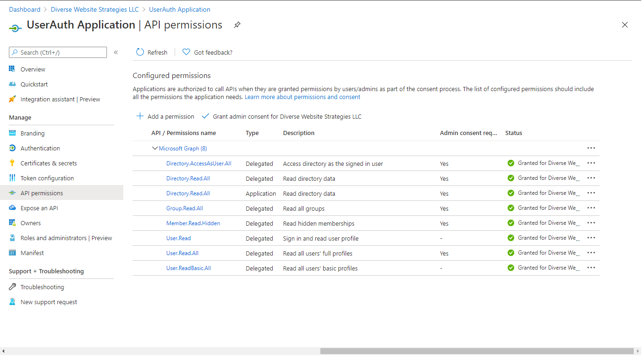
Task: Click the horizontal scrollbar left arrow
Action: pyautogui.click(x=3, y=351)
